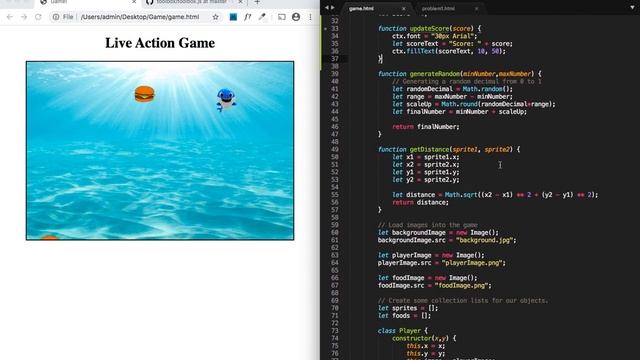640x360 pixels.
Task: Close the game.html editor tab
Action: (x=404, y=8)
